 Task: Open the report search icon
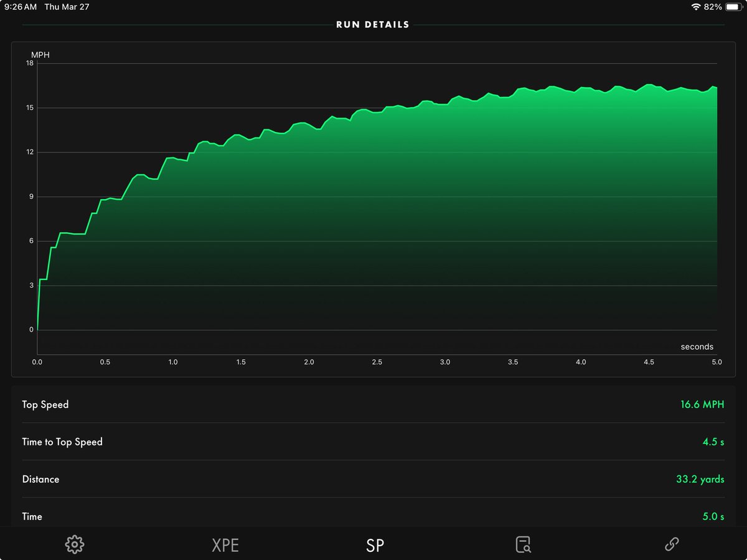point(524,544)
